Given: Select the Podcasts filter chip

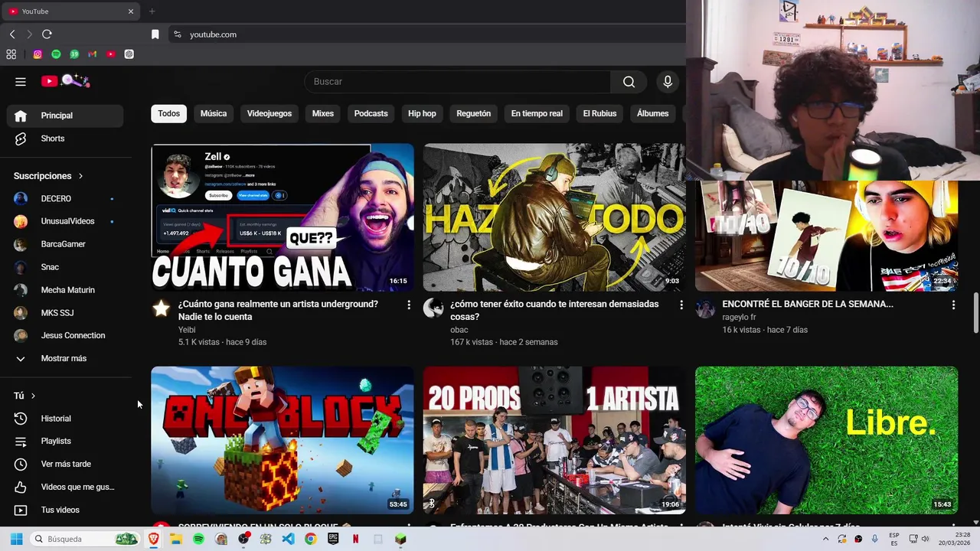Looking at the screenshot, I should [x=371, y=113].
